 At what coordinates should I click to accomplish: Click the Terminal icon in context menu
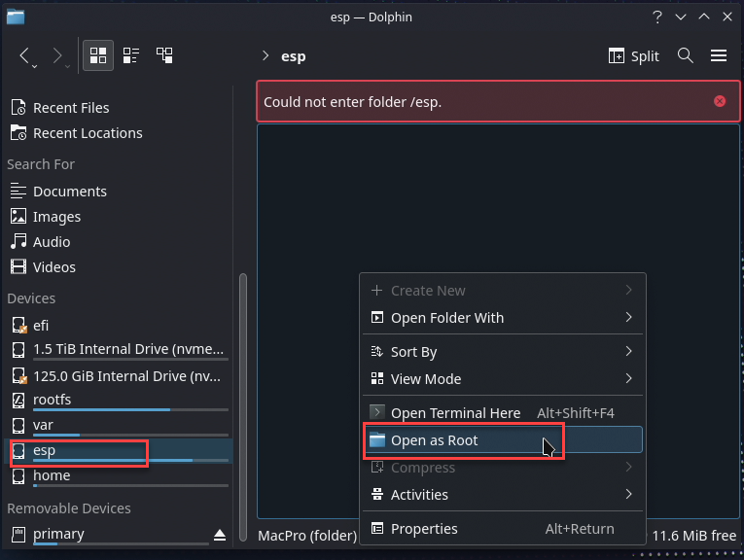point(377,412)
